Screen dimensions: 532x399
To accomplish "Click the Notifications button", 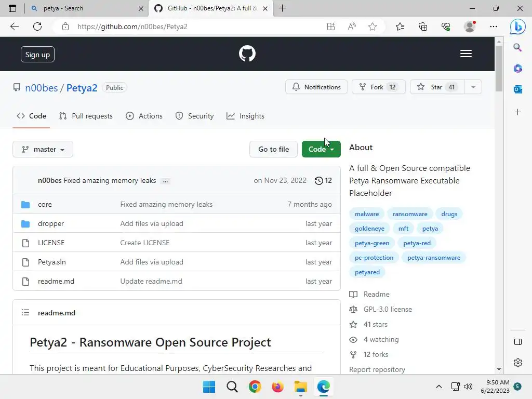I will pos(316,87).
